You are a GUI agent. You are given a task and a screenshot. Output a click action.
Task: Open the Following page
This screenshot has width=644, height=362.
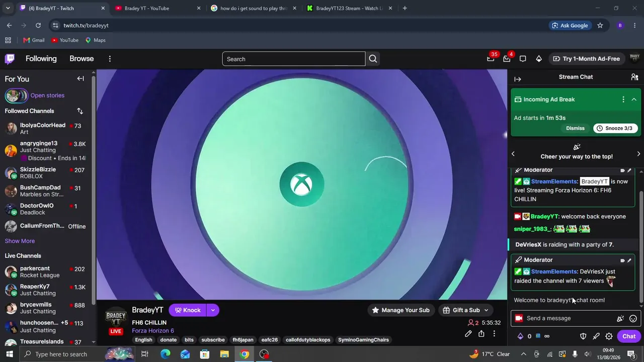pos(41,59)
